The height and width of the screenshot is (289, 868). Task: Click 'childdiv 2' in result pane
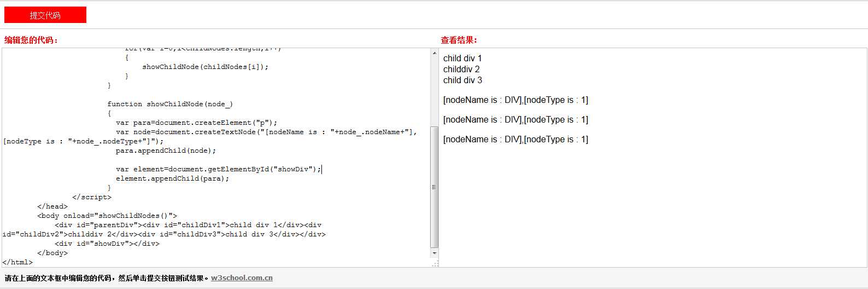461,69
